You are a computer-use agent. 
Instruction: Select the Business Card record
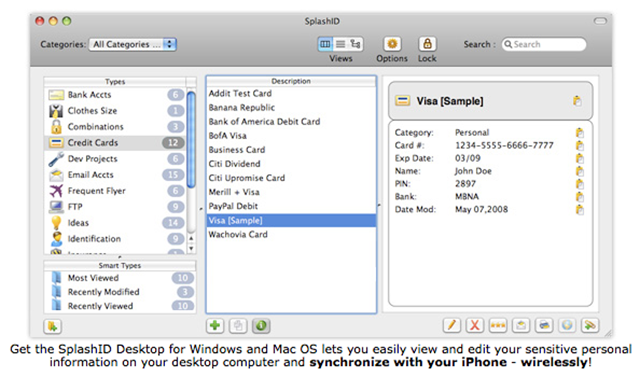tap(291, 150)
